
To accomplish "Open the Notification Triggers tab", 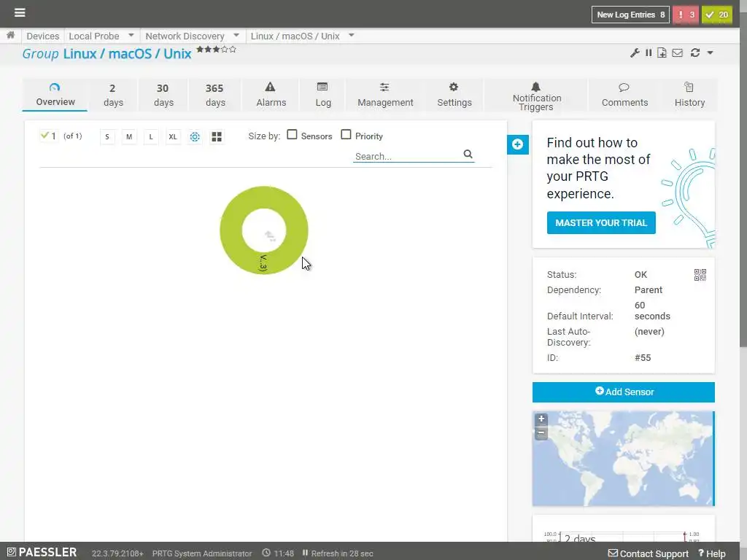I will [536, 96].
